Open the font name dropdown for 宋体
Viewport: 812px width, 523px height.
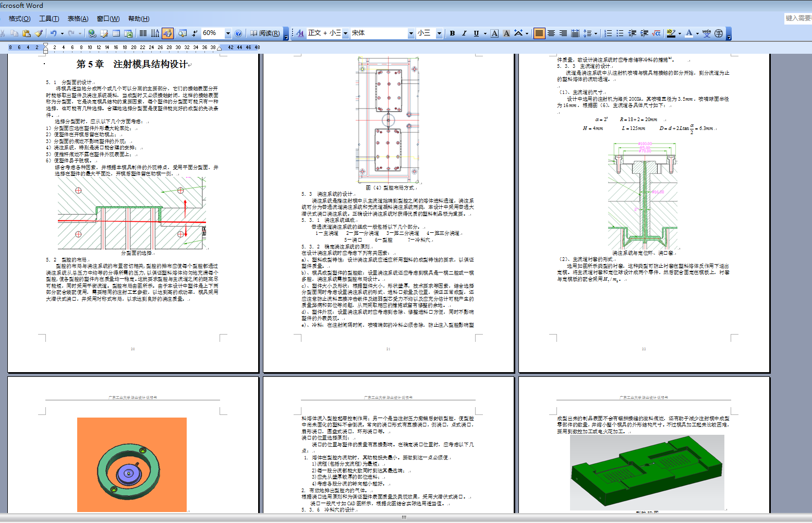pos(411,33)
